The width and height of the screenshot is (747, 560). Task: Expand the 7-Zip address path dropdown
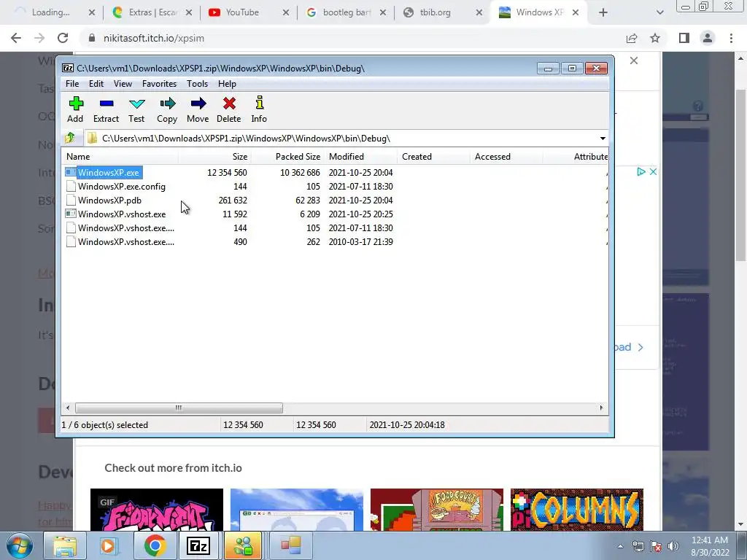pyautogui.click(x=603, y=139)
